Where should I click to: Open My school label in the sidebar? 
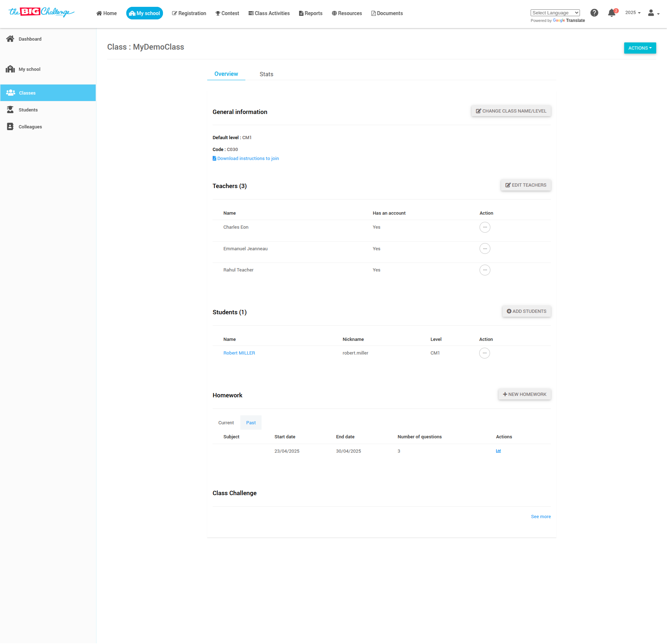[30, 69]
